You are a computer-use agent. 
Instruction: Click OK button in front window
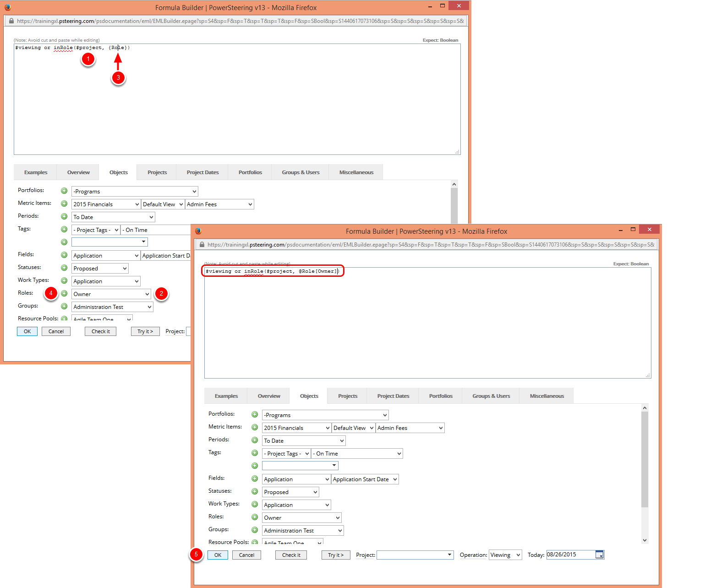[218, 555]
